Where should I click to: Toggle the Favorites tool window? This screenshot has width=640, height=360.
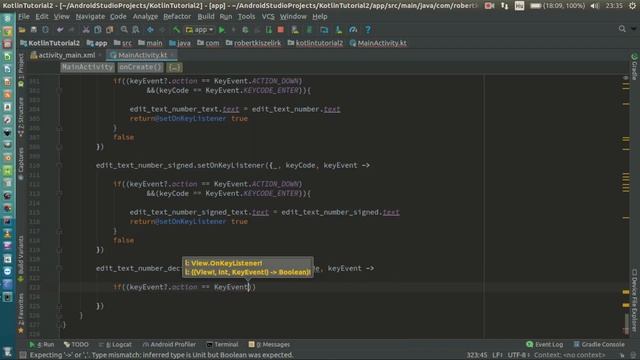point(21,313)
